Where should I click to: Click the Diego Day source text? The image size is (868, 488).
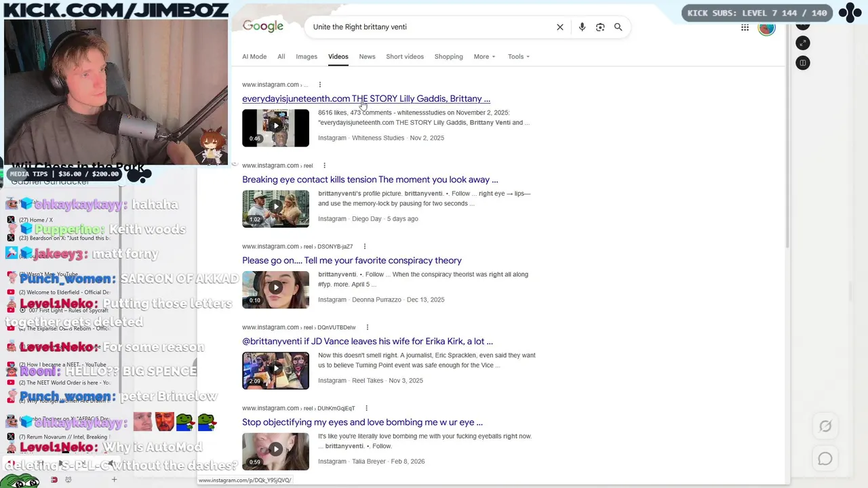[367, 219]
